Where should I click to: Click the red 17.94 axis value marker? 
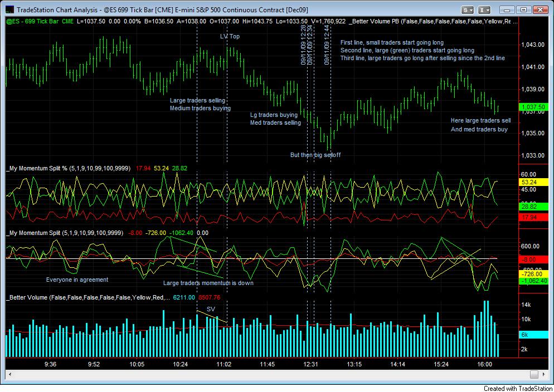(x=533, y=217)
